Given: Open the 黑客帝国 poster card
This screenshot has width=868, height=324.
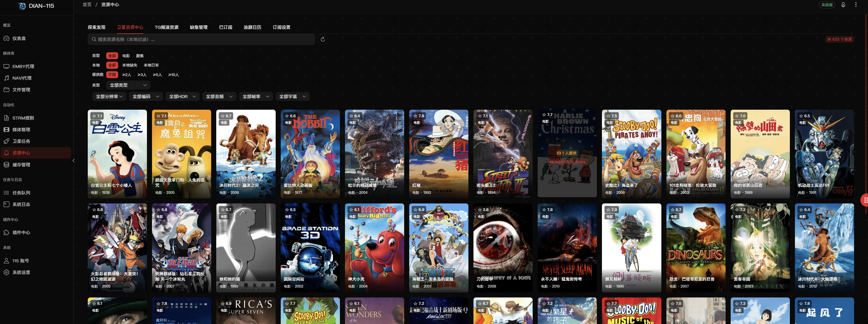Looking at the screenshot, I should coord(760,247).
